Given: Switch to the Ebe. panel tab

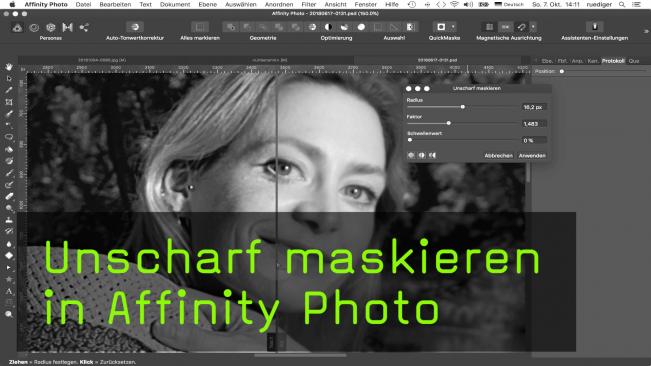Looking at the screenshot, I should pos(547,61).
